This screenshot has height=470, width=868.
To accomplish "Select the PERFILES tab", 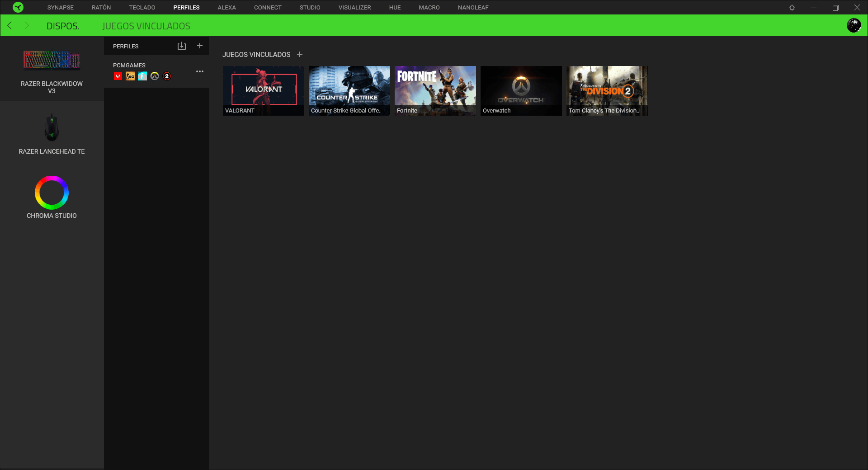I will (186, 8).
